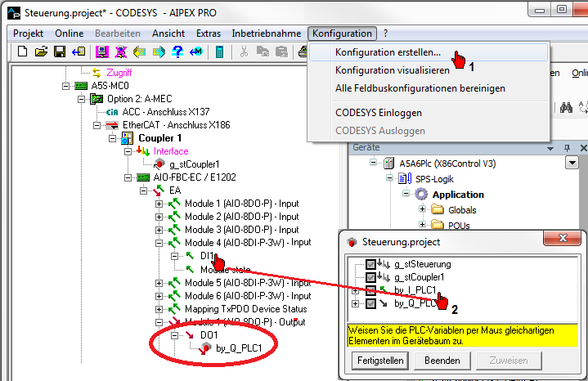
Task: Choose Konfiguration erstellen... menu entry
Action: click(429, 52)
